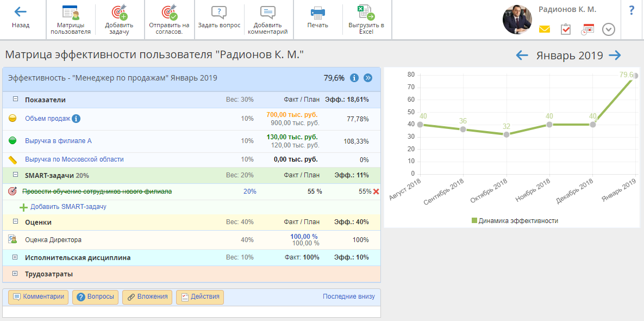This screenshot has height=321, width=644.
Task: Click the Back arrow icon
Action: tap(20, 12)
